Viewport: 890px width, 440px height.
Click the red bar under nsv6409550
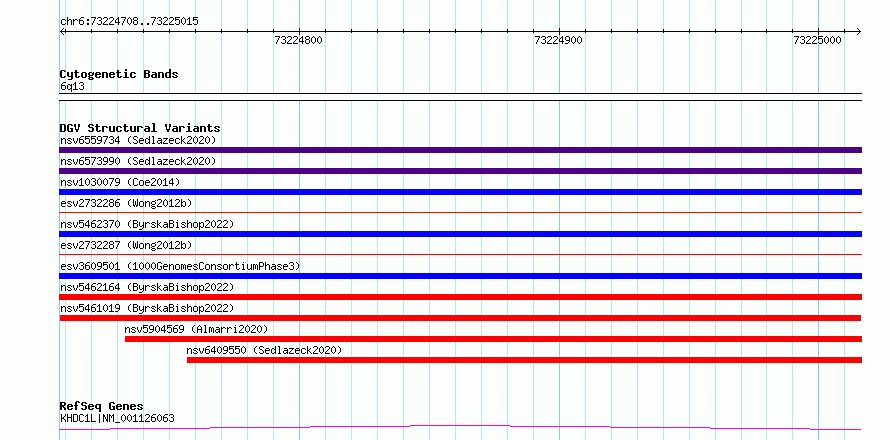tap(524, 360)
